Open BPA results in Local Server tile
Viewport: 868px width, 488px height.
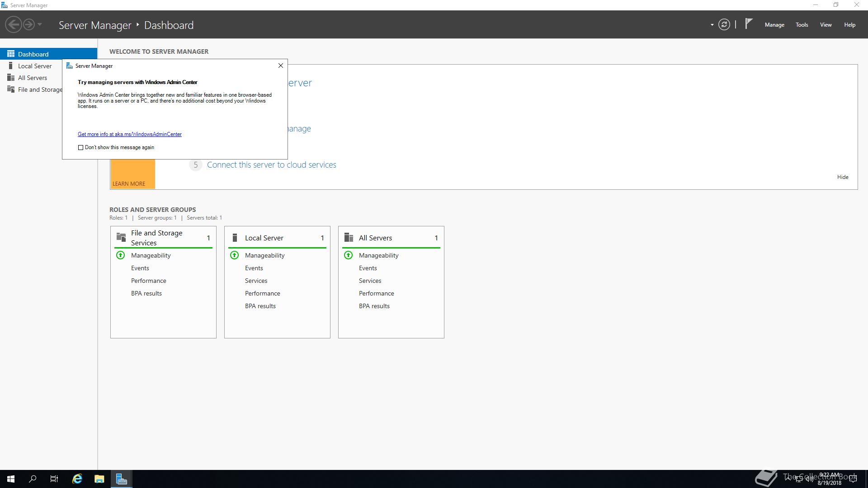[x=260, y=306]
